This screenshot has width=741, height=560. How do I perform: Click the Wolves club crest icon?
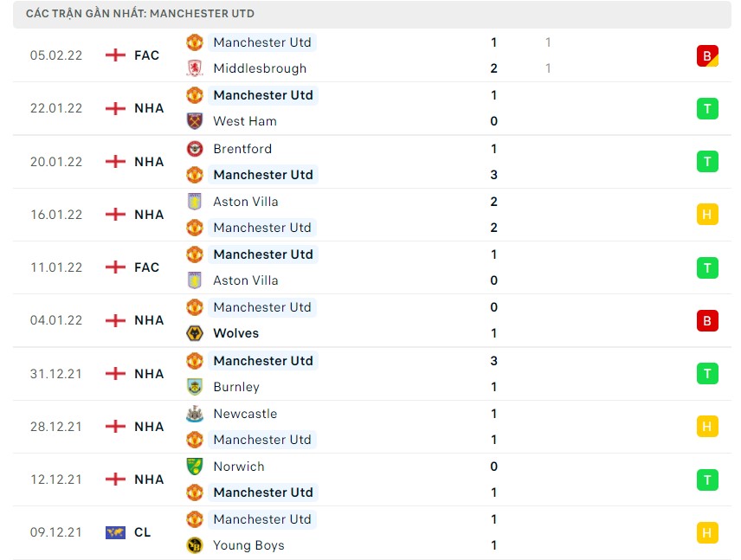195,333
